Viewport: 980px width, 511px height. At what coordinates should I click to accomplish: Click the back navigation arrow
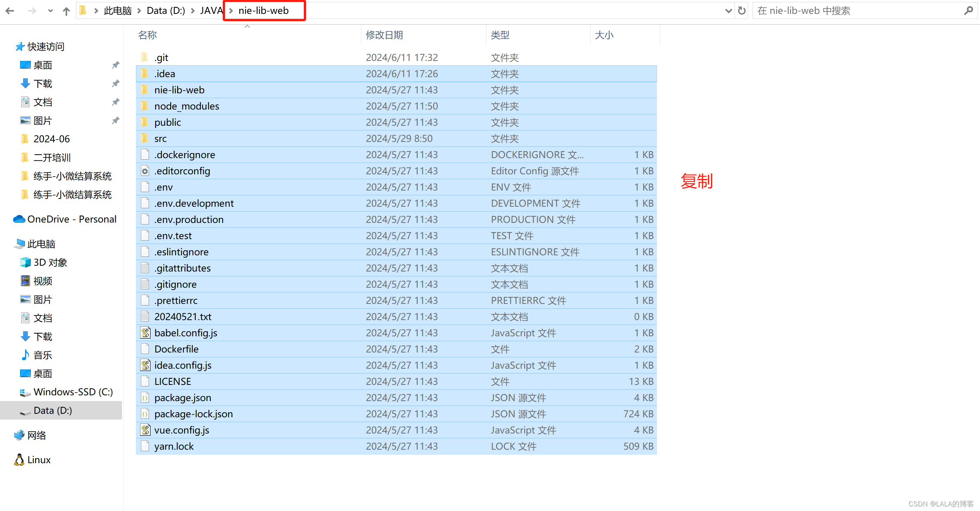click(x=10, y=11)
